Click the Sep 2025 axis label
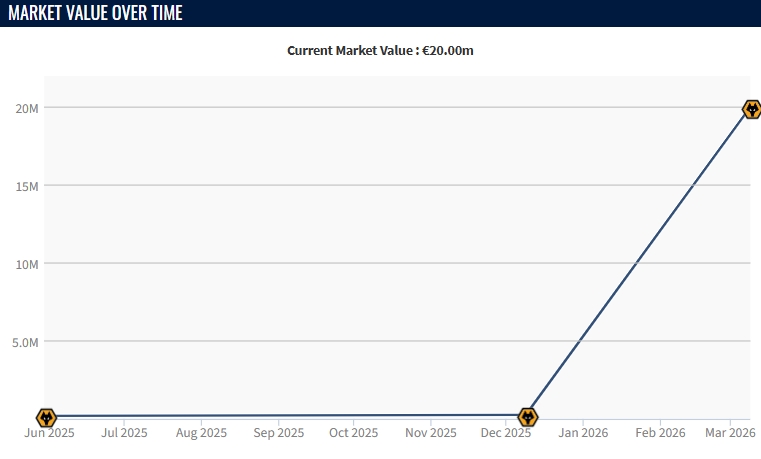Image resolution: width=761 pixels, height=459 pixels. [278, 434]
